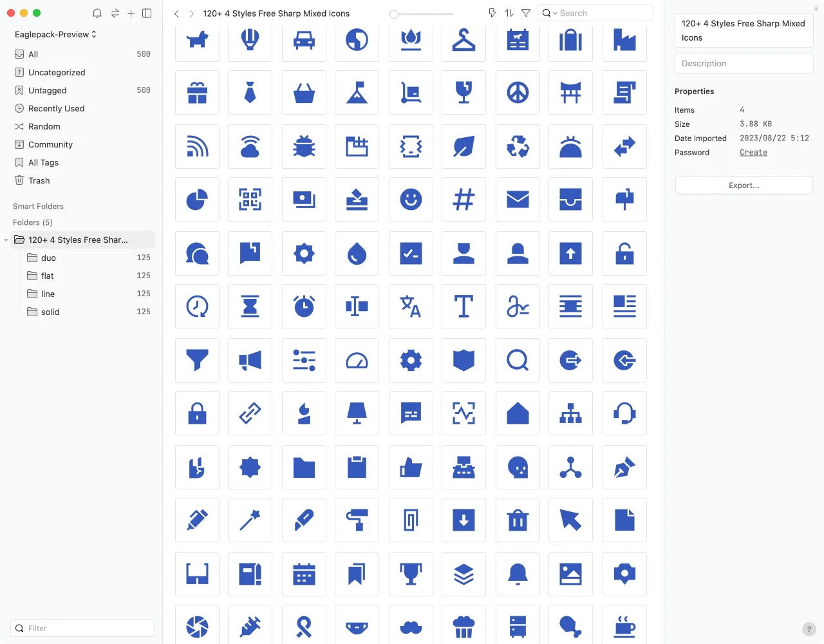Screen dimensions: 824x644
Task: Click the help question mark button
Action: click(809, 629)
